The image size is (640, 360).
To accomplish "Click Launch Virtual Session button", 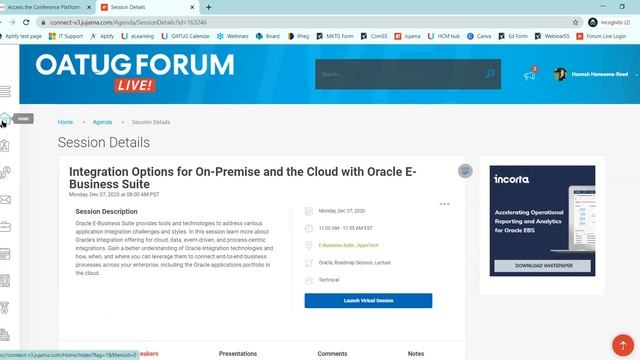I will tap(368, 300).
